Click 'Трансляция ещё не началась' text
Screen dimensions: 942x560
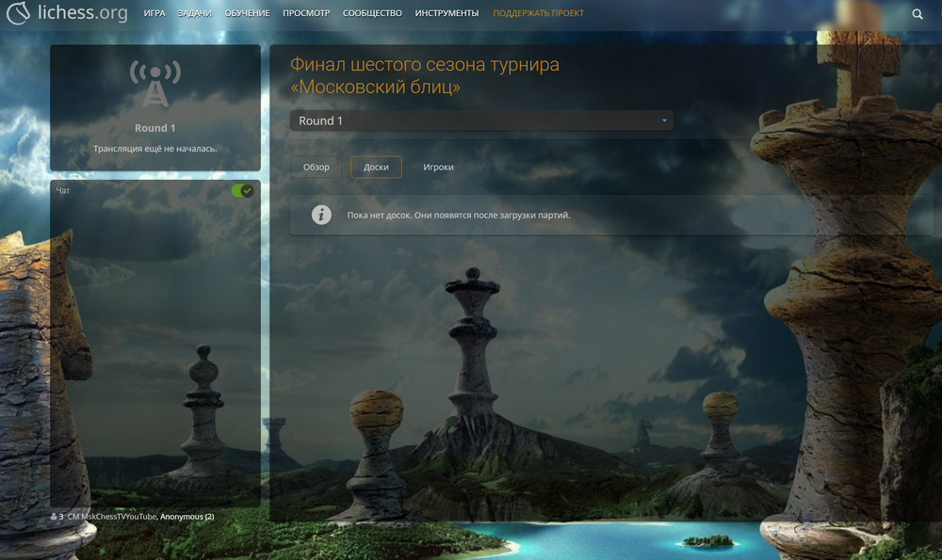[155, 149]
